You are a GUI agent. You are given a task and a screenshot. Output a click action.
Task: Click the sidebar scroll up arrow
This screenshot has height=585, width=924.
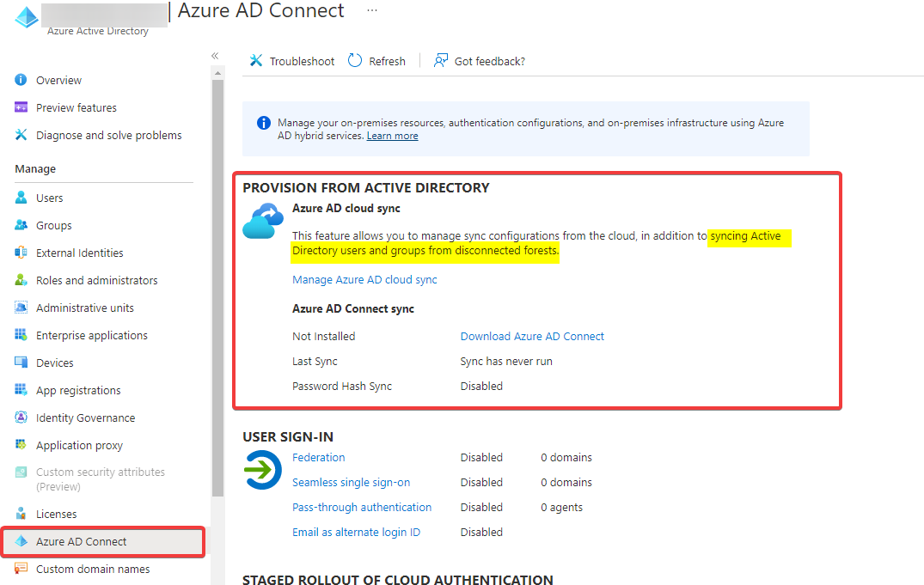[x=217, y=73]
